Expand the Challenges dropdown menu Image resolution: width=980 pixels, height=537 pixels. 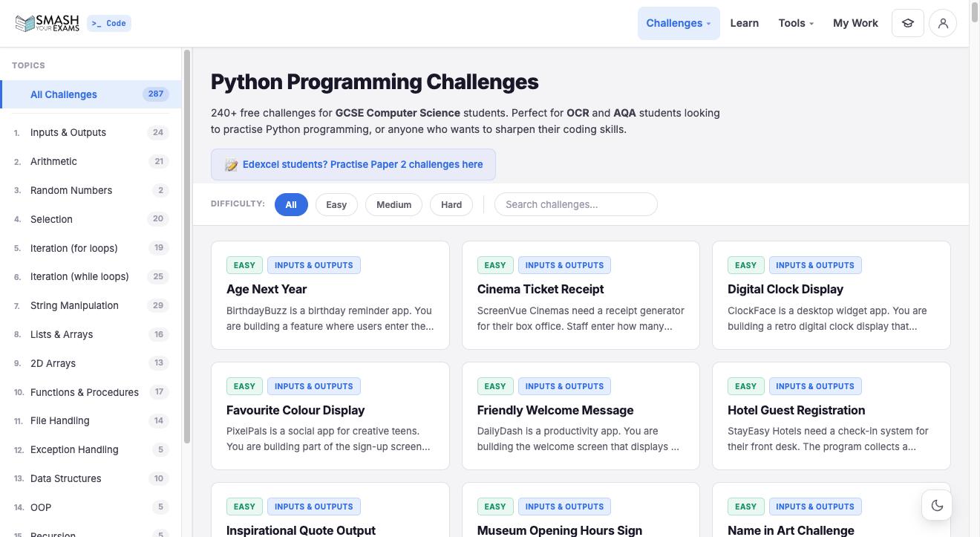pos(679,23)
